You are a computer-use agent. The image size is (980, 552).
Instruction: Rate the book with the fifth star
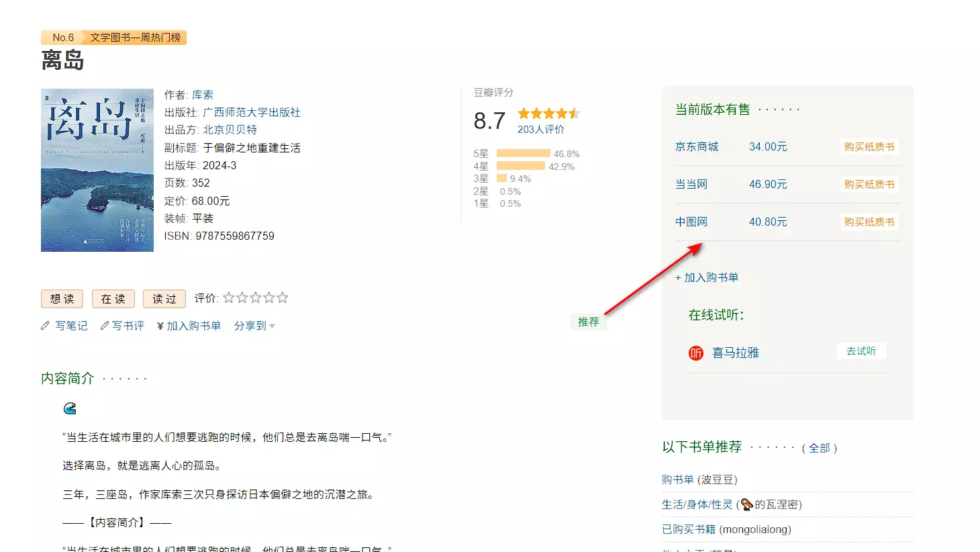[283, 297]
